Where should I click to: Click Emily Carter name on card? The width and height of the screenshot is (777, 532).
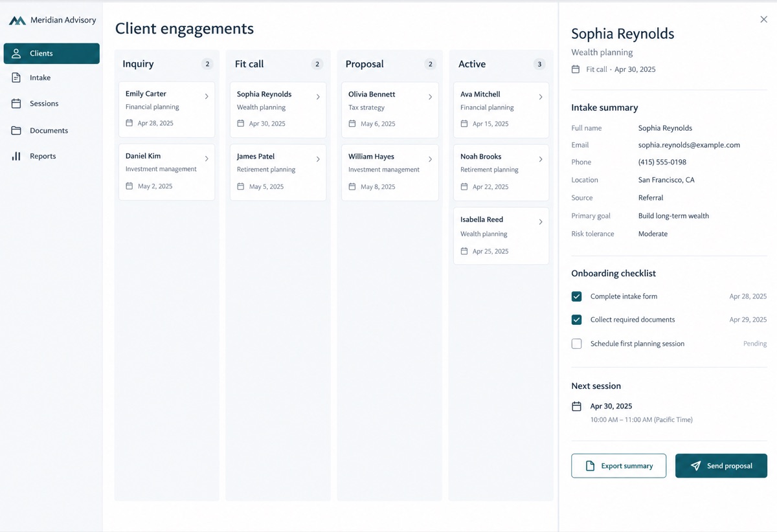coord(146,94)
